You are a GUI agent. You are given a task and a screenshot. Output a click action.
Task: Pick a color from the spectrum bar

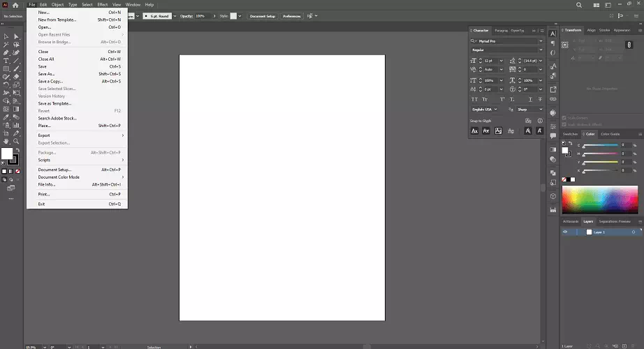600,200
